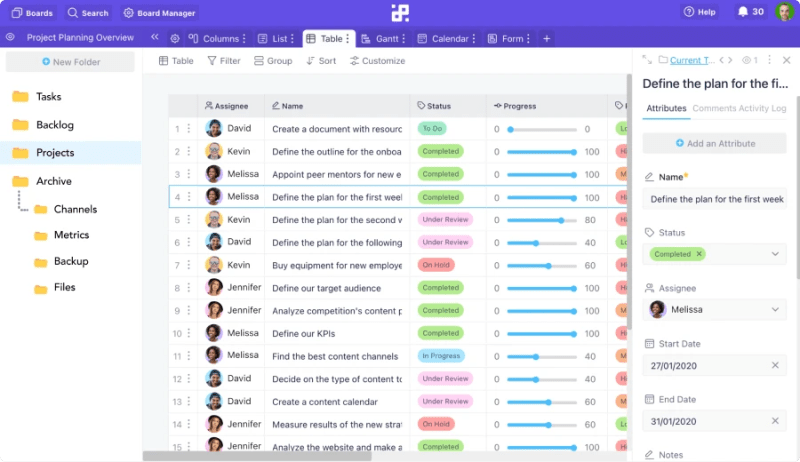Viewport: 800px width, 462px height.
Task: Open the Calendar tab options menu
Action: (474, 39)
